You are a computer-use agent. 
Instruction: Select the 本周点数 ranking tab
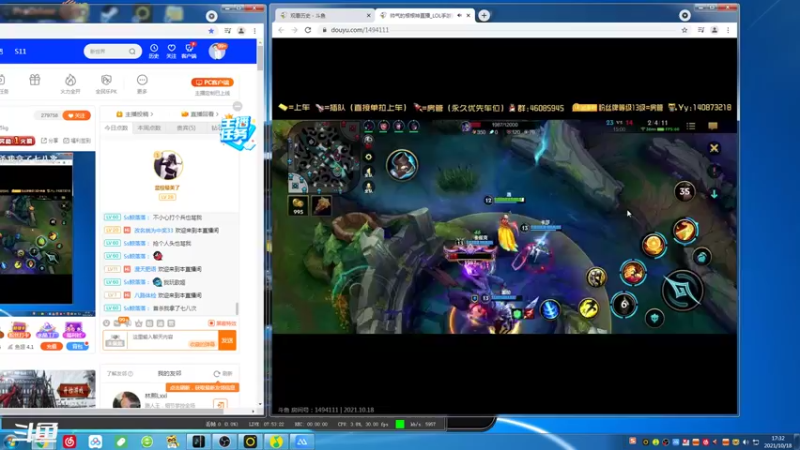point(149,128)
